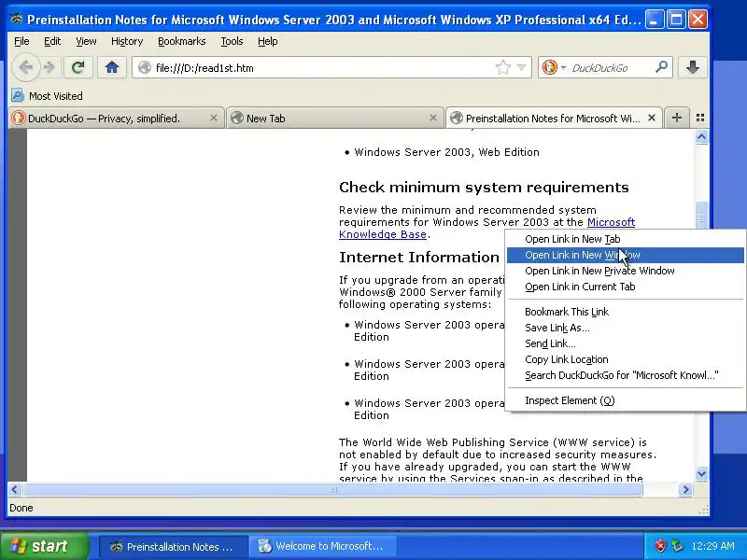Select Bookmark This Link
Image resolution: width=747 pixels, height=560 pixels.
(x=625, y=312)
